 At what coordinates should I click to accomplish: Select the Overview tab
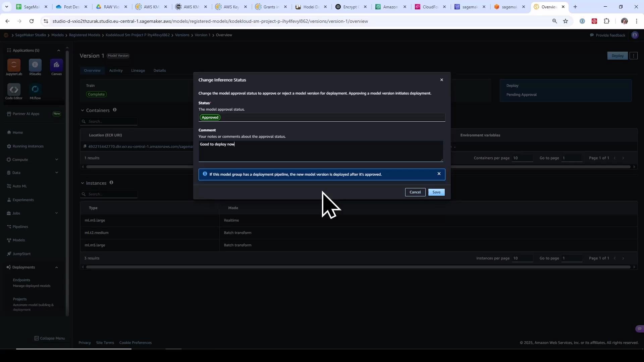click(92, 70)
